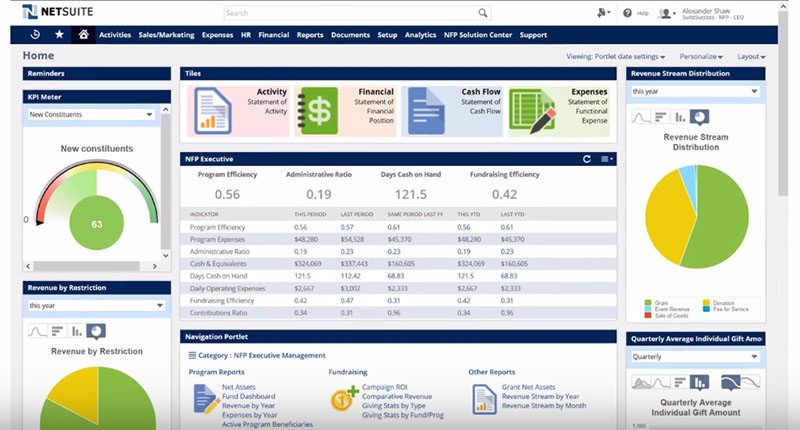Click the KPI Meter scroll-down arrow

[x=165, y=256]
